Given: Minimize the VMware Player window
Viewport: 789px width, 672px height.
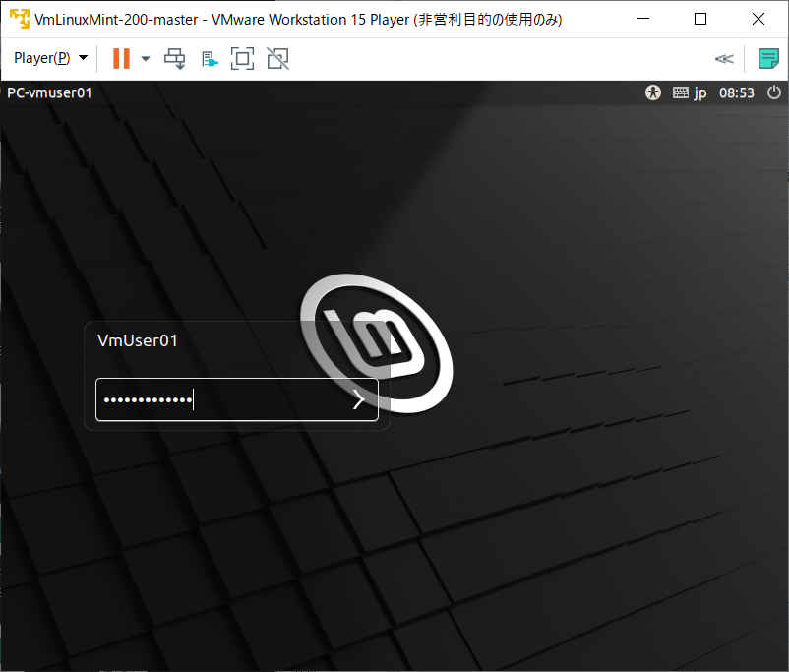Looking at the screenshot, I should coord(643,19).
